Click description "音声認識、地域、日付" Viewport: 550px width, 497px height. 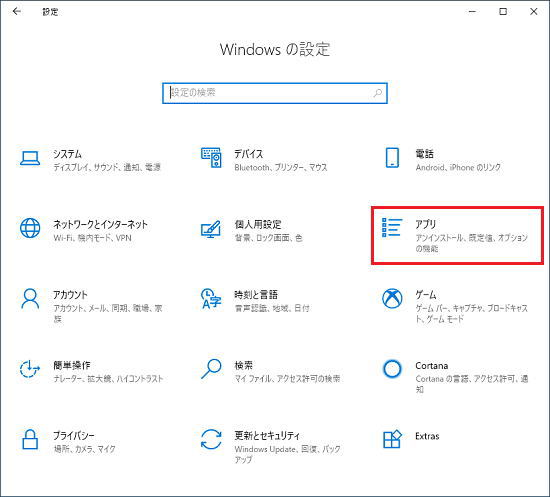click(272, 308)
